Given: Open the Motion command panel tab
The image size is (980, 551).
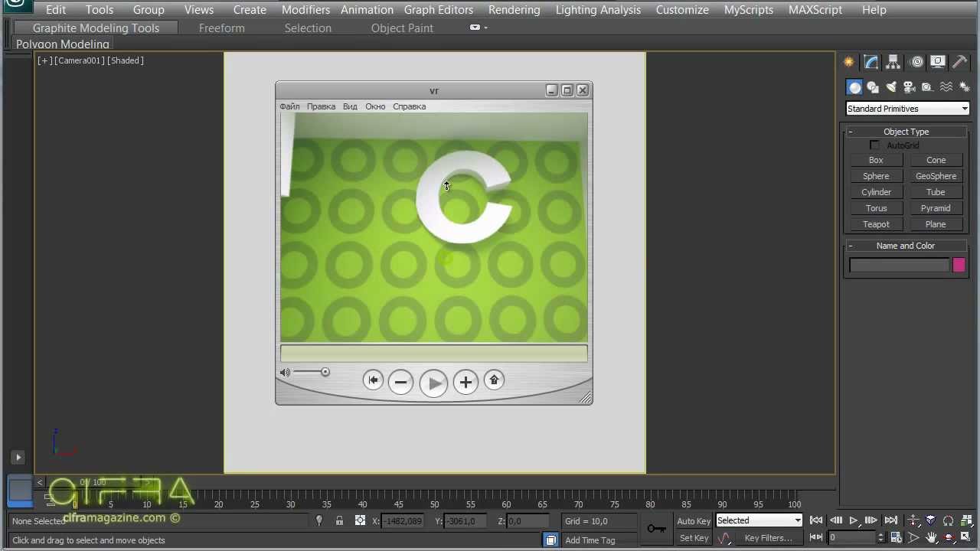Looking at the screenshot, I should point(916,62).
